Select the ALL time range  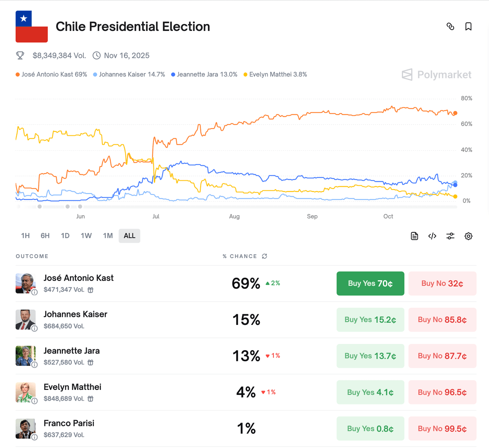point(130,236)
